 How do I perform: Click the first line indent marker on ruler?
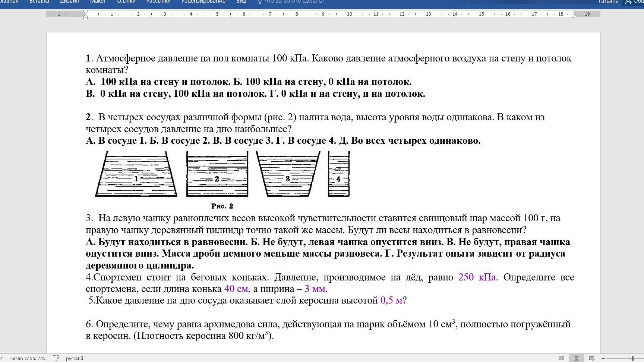(85, 12)
